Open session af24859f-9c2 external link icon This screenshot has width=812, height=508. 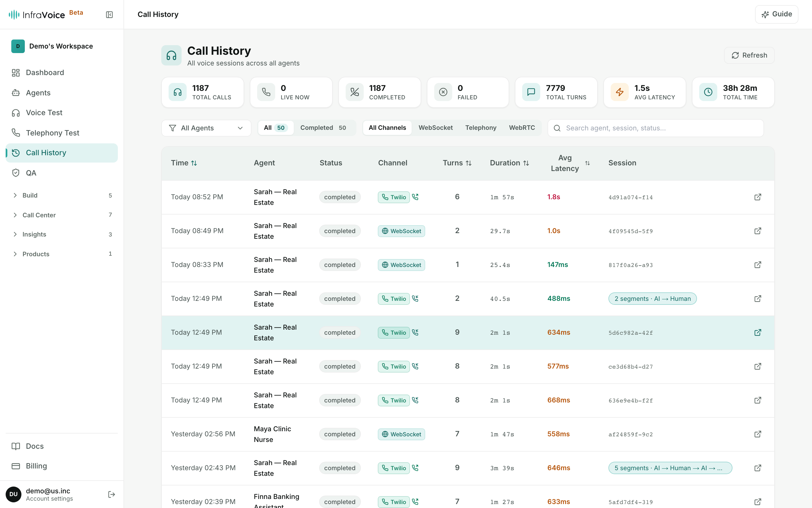click(758, 434)
